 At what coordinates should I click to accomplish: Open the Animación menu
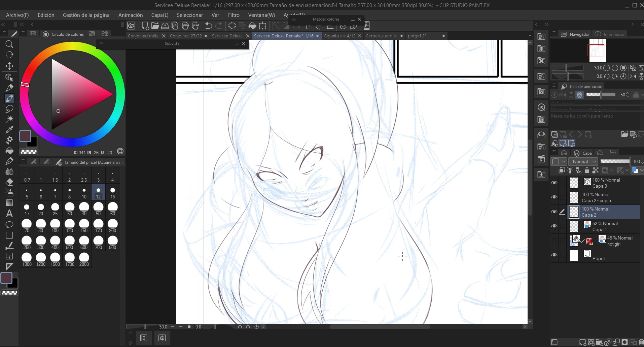pos(131,15)
